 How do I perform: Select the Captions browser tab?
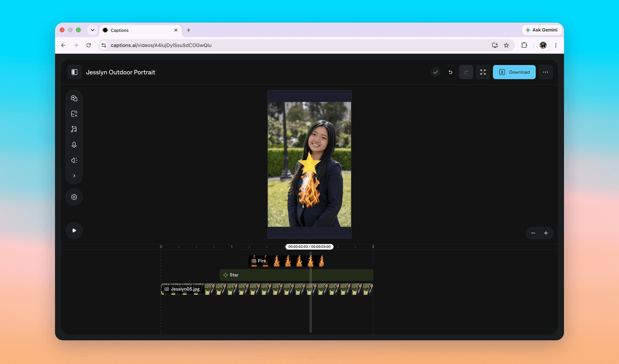[140, 30]
